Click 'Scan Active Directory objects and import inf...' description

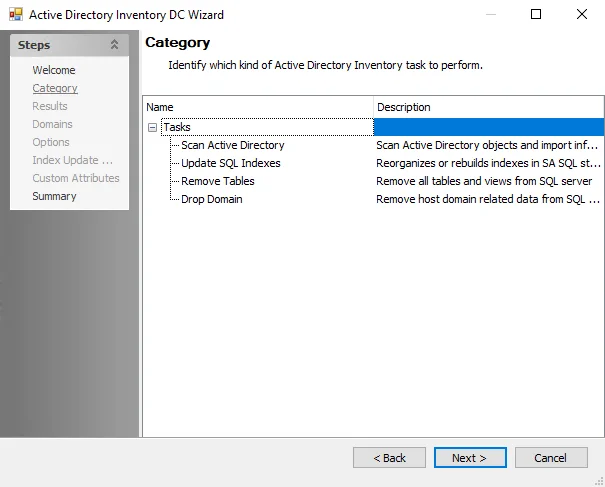487,145
